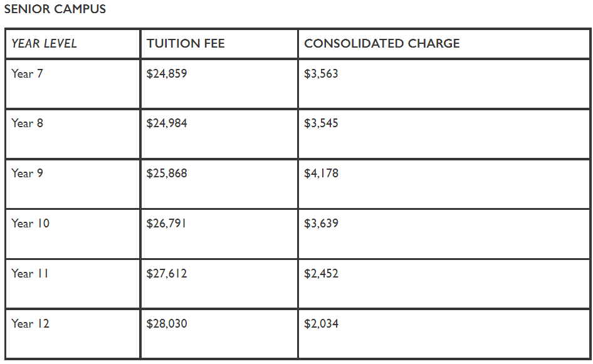Select the YEAR LEVEL column header
This screenshot has height=364, width=593.
44,43
